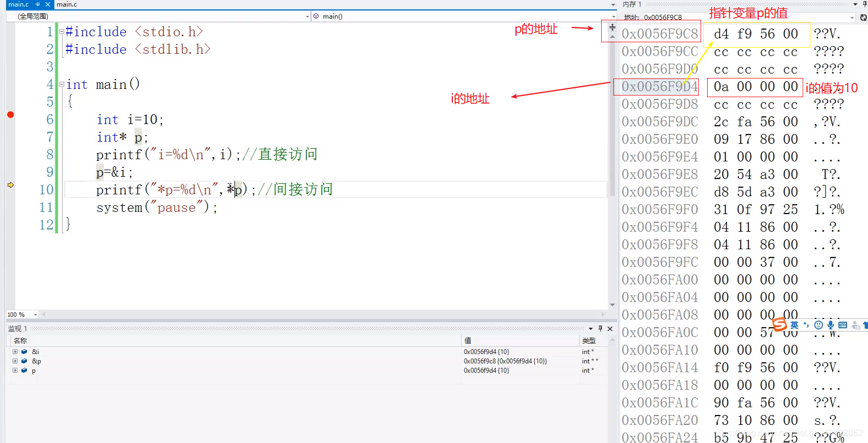Collapse the main() function outline on line 4

[61, 85]
